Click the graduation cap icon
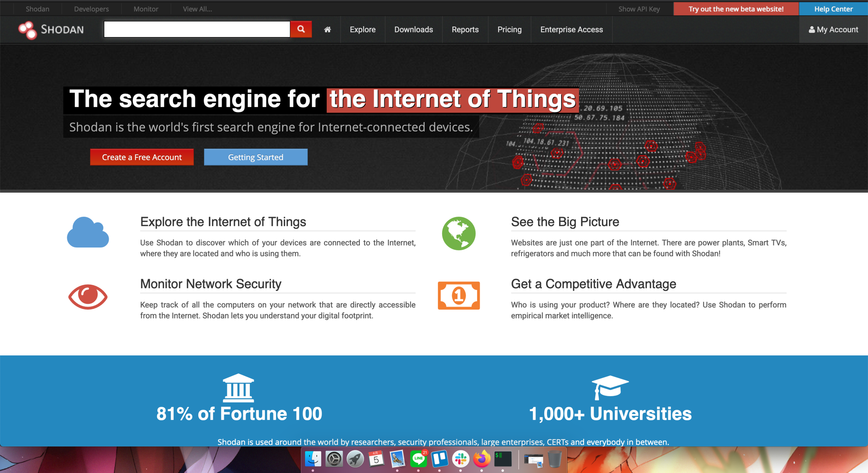The image size is (868, 473). pos(610,387)
